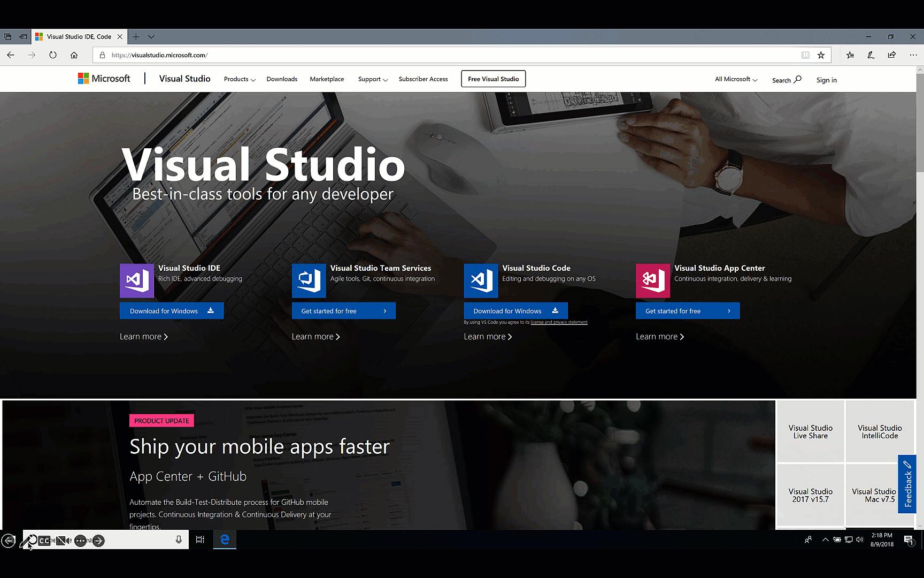Show hidden system tray icons
This screenshot has height=578, width=924.
pos(825,539)
